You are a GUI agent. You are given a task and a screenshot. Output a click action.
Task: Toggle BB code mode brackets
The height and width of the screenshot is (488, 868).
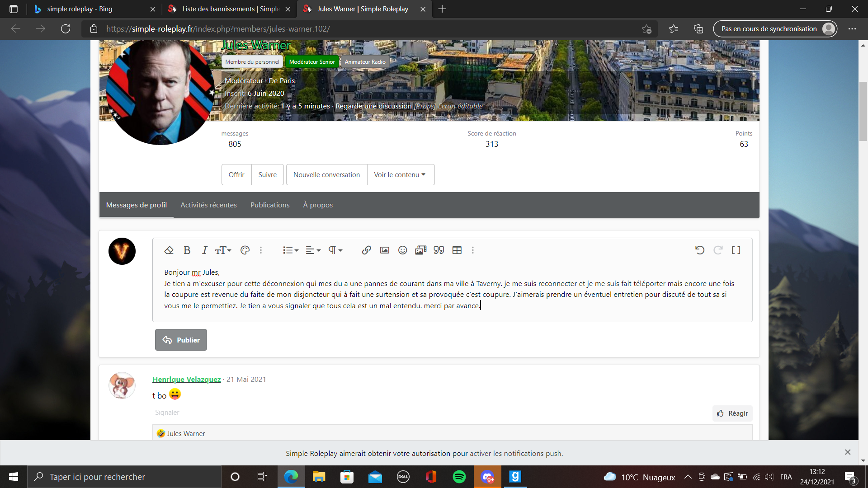736,250
